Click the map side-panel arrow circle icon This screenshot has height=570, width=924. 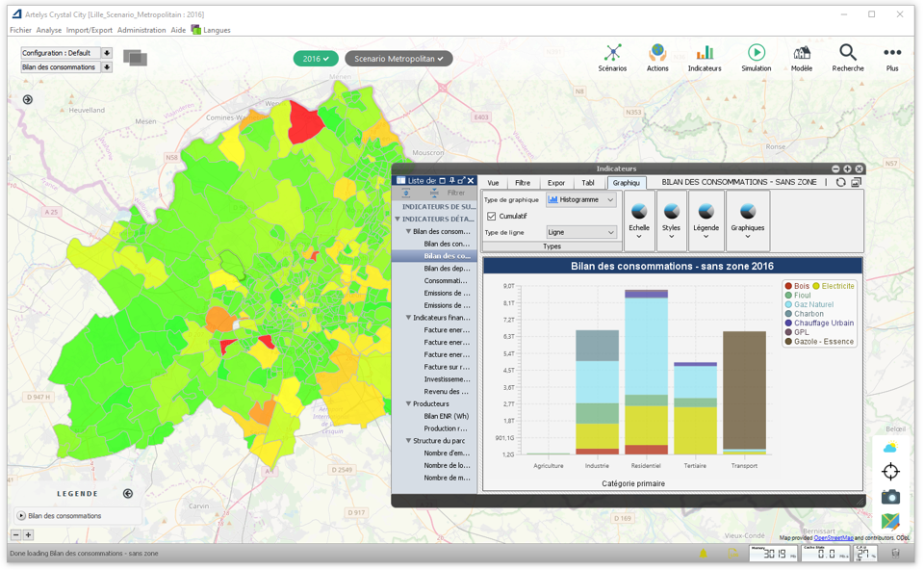[28, 99]
